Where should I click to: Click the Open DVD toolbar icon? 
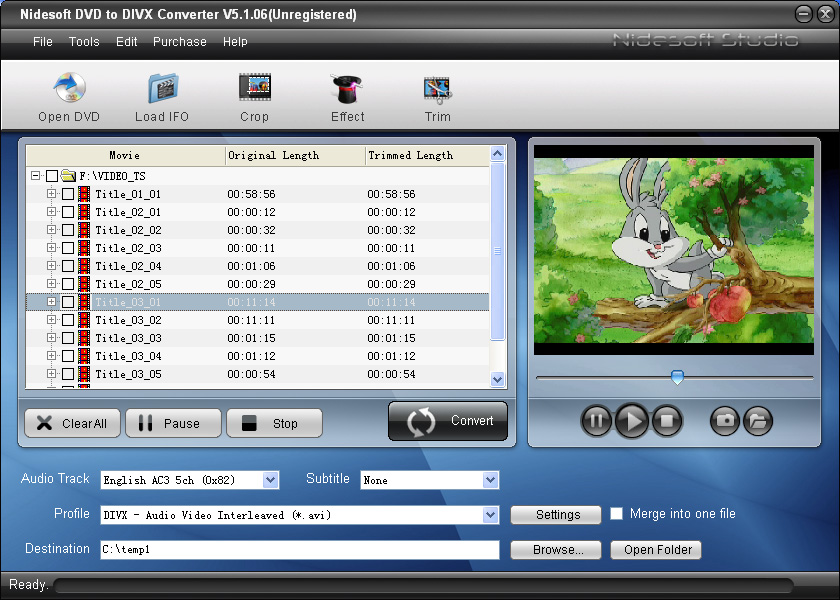click(x=70, y=87)
